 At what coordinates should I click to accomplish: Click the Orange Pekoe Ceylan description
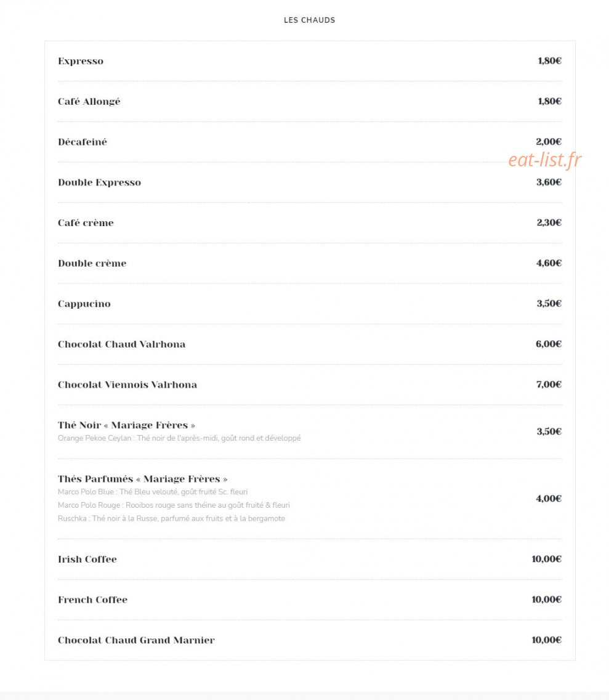[x=179, y=438]
